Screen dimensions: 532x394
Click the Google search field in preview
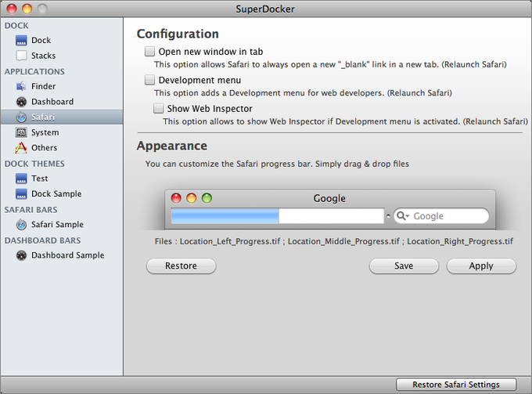pyautogui.click(x=441, y=216)
